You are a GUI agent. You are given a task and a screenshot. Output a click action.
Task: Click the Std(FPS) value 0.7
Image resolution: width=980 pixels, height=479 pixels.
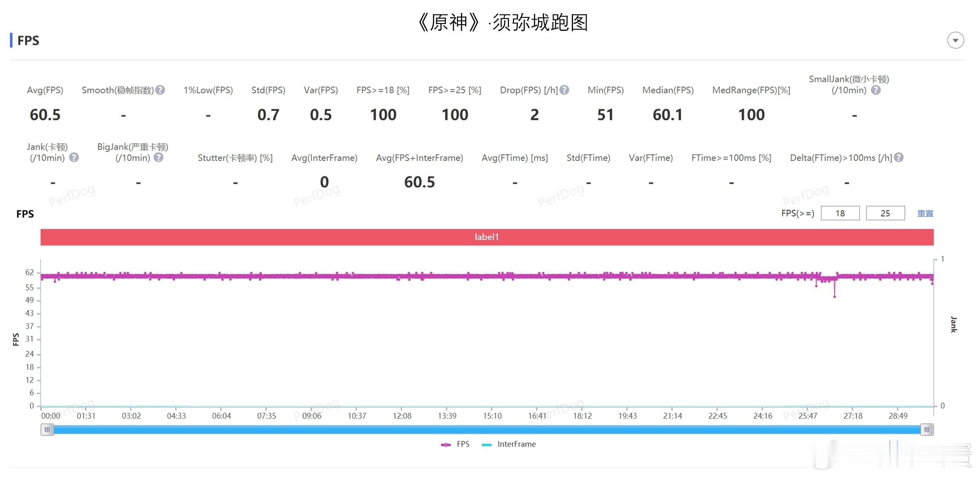268,115
